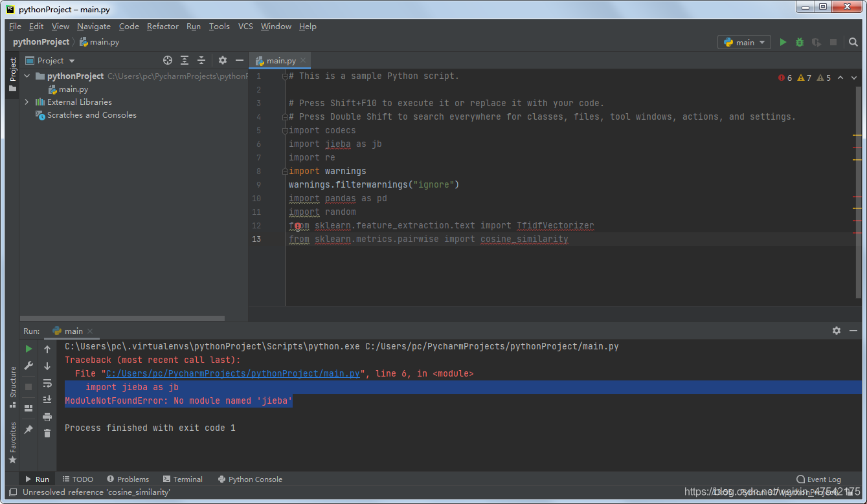The width and height of the screenshot is (867, 504).
Task: Toggle the Project side tool window
Action: [12, 74]
